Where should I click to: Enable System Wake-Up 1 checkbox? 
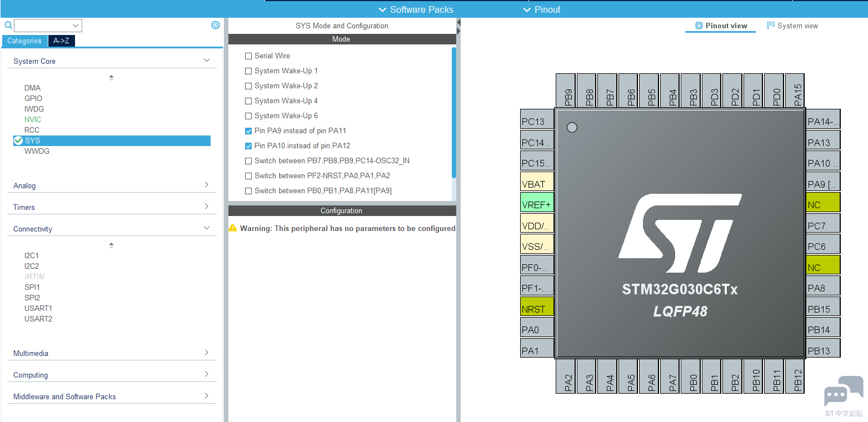[x=248, y=71]
